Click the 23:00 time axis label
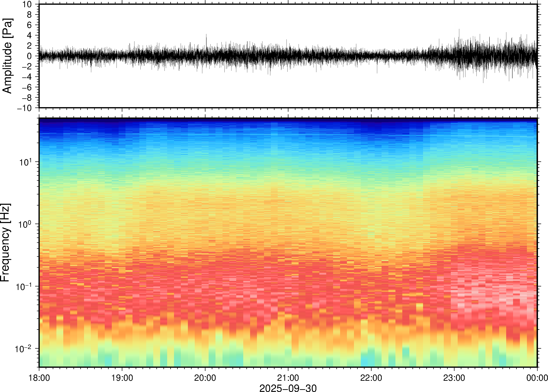548x392 pixels. pyautogui.click(x=454, y=378)
